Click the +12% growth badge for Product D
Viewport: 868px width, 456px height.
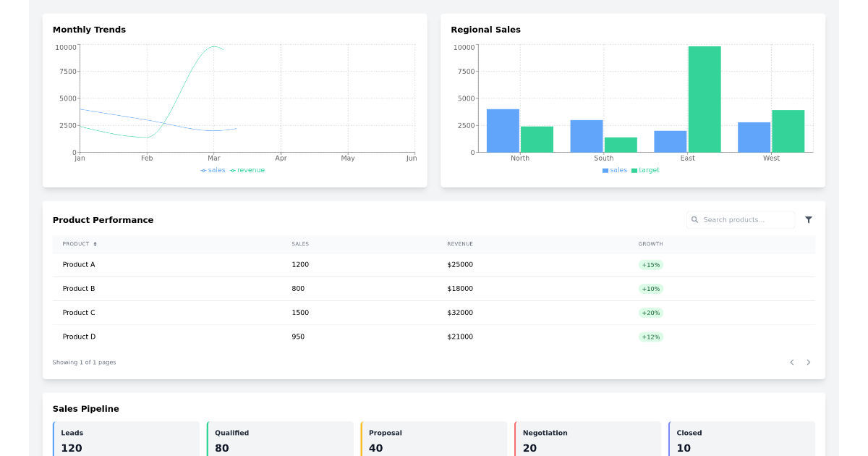coord(650,337)
